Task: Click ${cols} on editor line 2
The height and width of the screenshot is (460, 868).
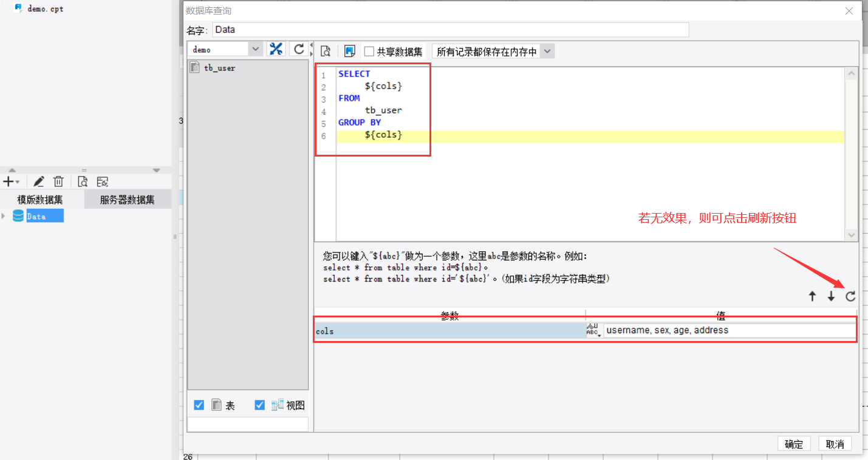Action: coord(383,86)
